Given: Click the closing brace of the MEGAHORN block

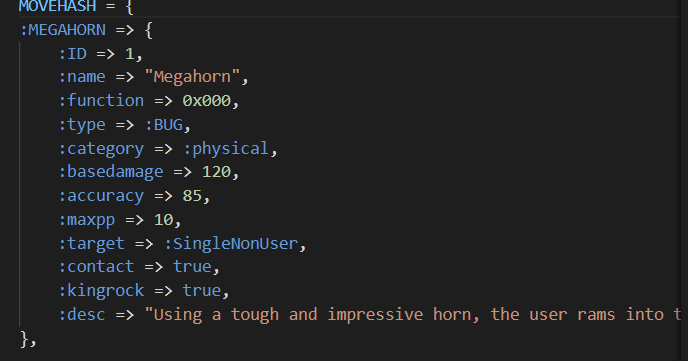Looking at the screenshot, I should 24,339.
